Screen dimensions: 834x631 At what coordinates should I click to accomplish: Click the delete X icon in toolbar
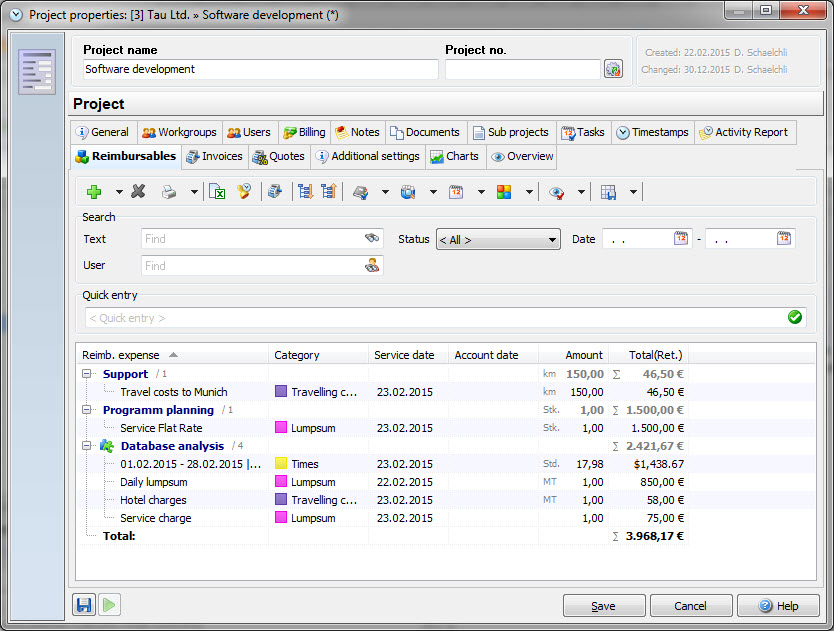pyautogui.click(x=139, y=192)
